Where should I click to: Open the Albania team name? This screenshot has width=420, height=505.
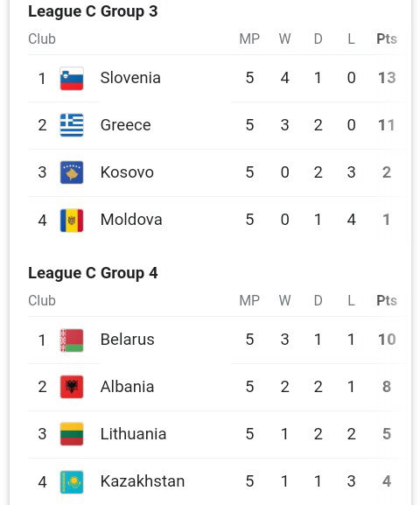tap(127, 387)
